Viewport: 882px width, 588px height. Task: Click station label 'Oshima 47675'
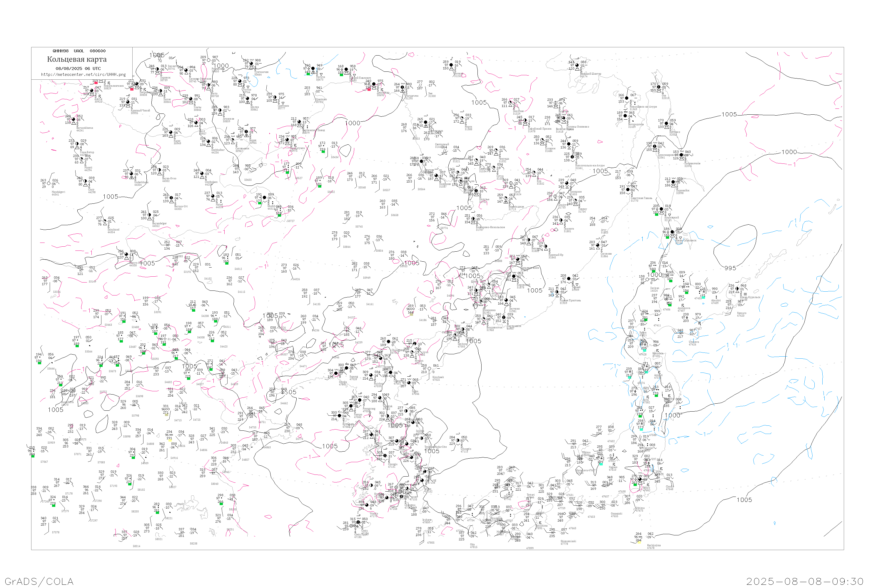click(x=640, y=509)
